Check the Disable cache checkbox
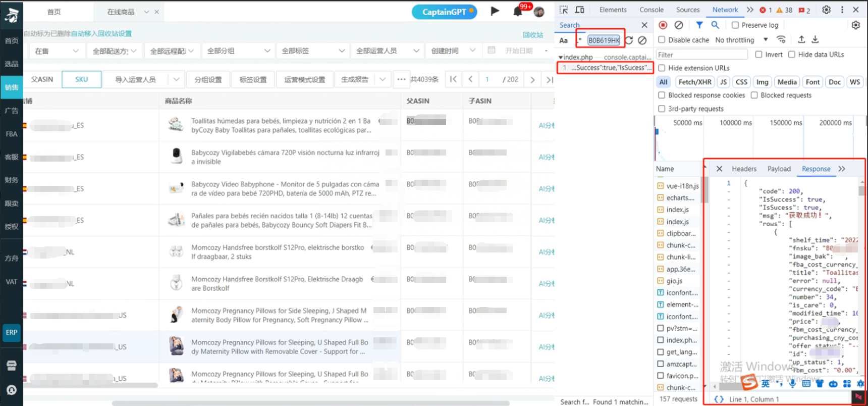The height and width of the screenshot is (406, 868). (662, 39)
